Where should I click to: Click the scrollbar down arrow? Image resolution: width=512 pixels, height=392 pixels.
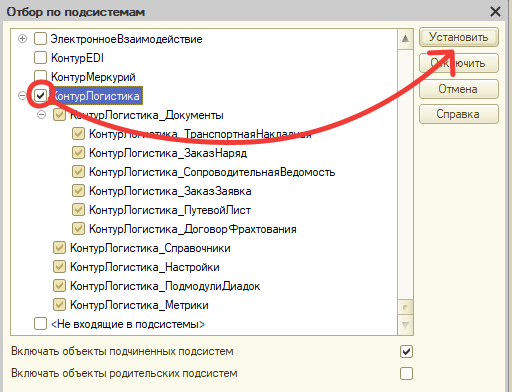pos(405,325)
